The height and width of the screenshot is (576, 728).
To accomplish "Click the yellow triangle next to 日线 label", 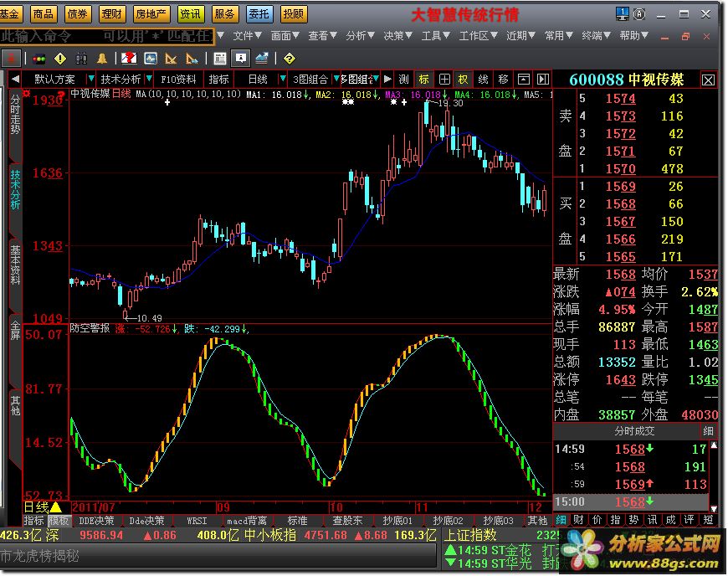I will click(x=56, y=507).
